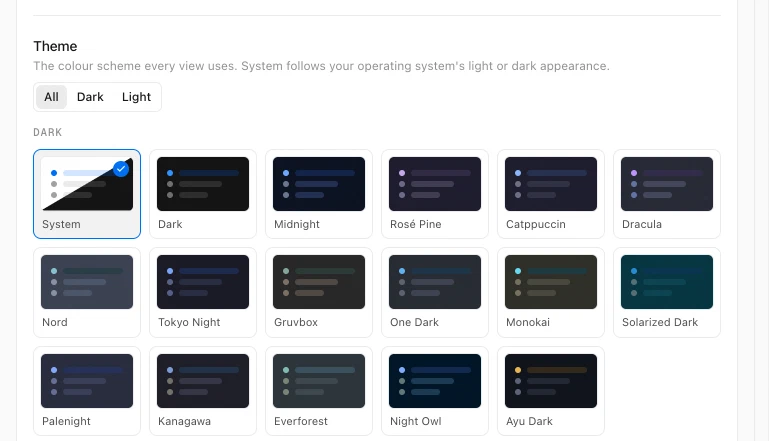Apply the Tokyo Night theme
This screenshot has height=441, width=769.
tap(203, 292)
